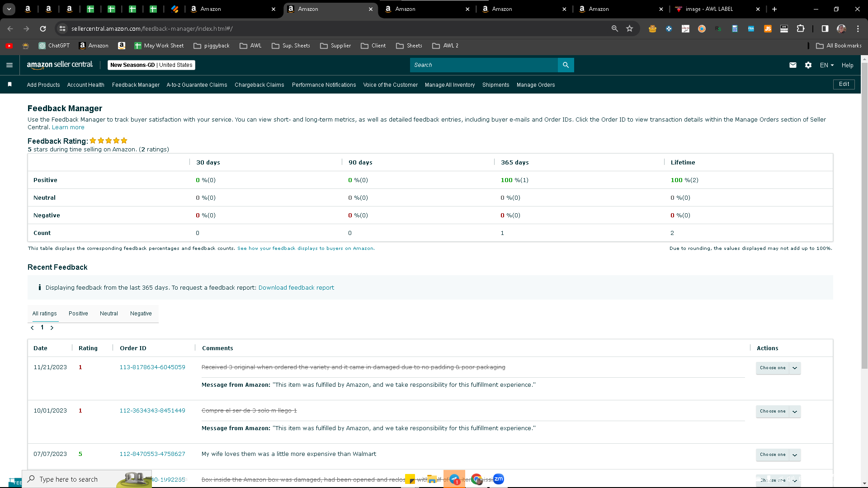Open order 112-3634343-8451449
The height and width of the screenshot is (488, 868).
pyautogui.click(x=152, y=410)
